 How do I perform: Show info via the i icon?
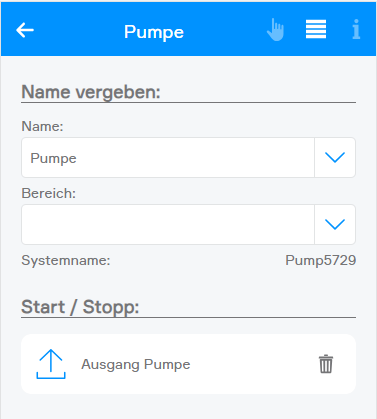pyautogui.click(x=356, y=29)
